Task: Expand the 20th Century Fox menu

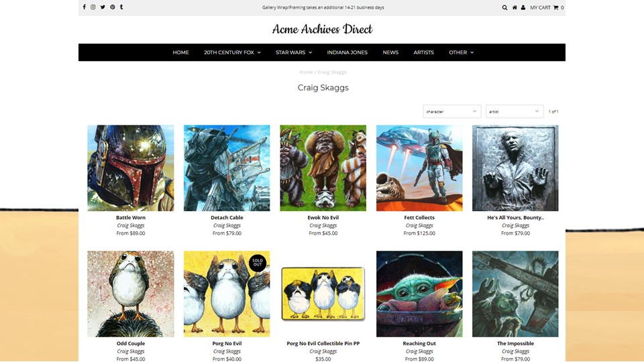Action: tap(233, 52)
